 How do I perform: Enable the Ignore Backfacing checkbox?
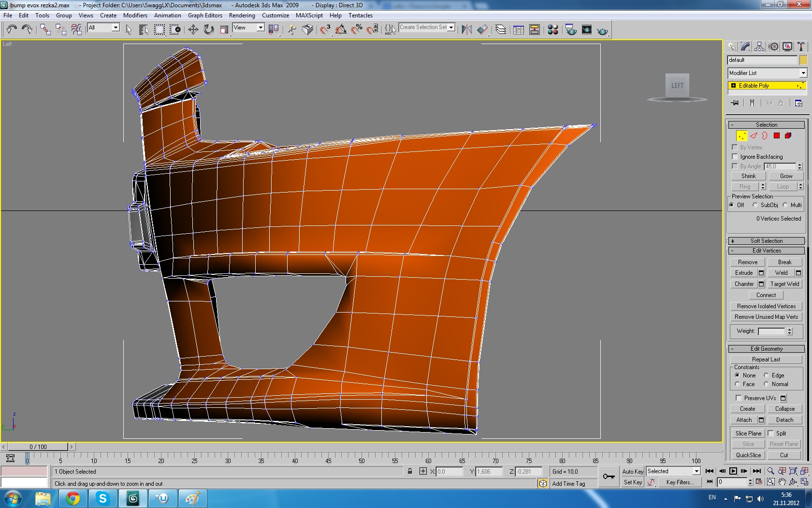pyautogui.click(x=735, y=157)
